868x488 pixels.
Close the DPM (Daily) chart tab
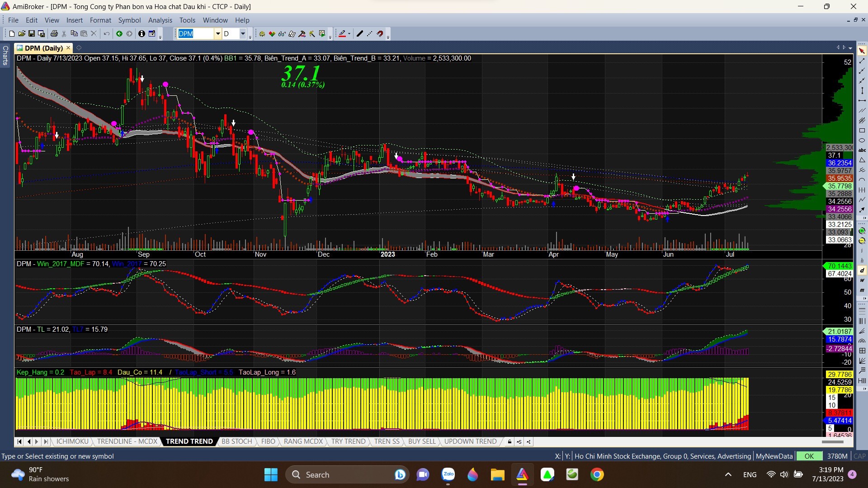[x=68, y=48]
